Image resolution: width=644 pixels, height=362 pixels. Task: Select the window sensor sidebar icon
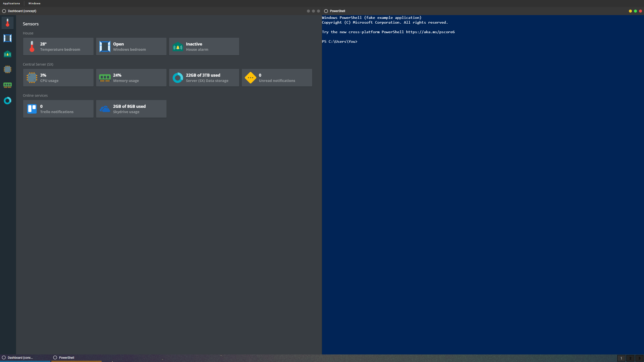8,38
